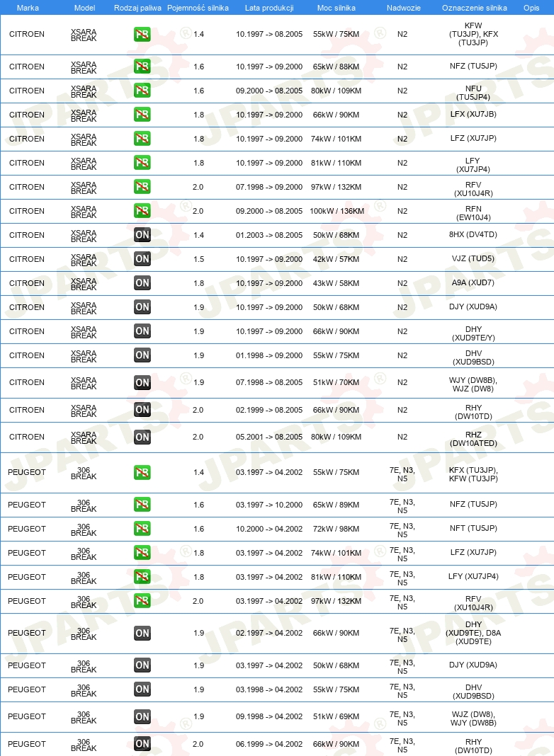Select PEUGEOT cell in NFT (TU5JP) row
The image size is (554, 756).
pos(26,529)
